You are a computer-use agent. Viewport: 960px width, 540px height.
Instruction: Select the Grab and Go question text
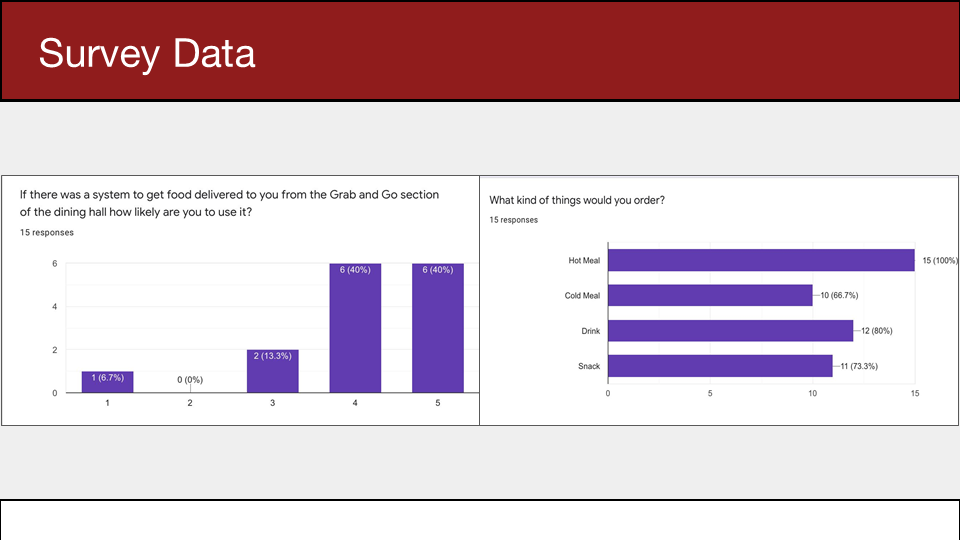pyautogui.click(x=229, y=203)
